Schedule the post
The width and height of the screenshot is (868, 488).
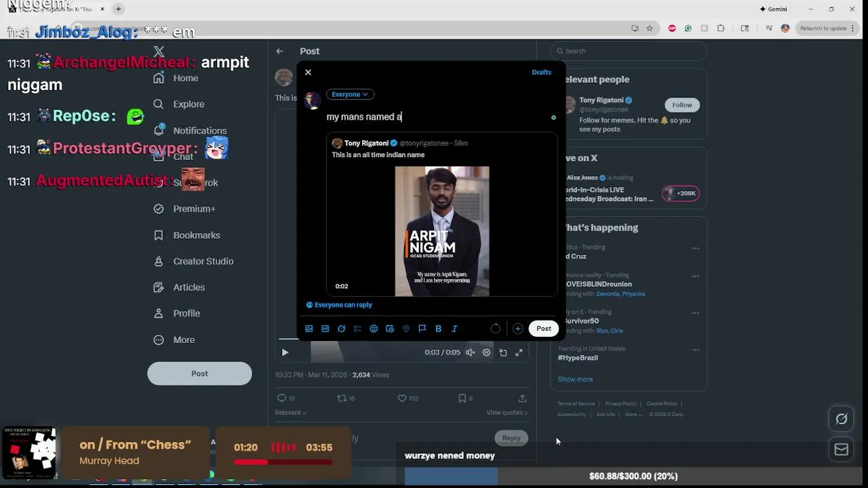pos(390,329)
